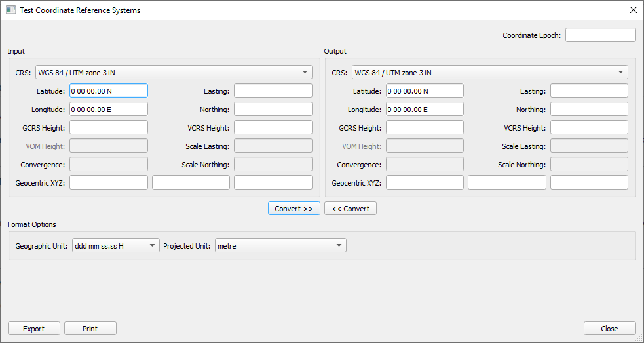Expand the Geographic Unit dropdown

115,245
